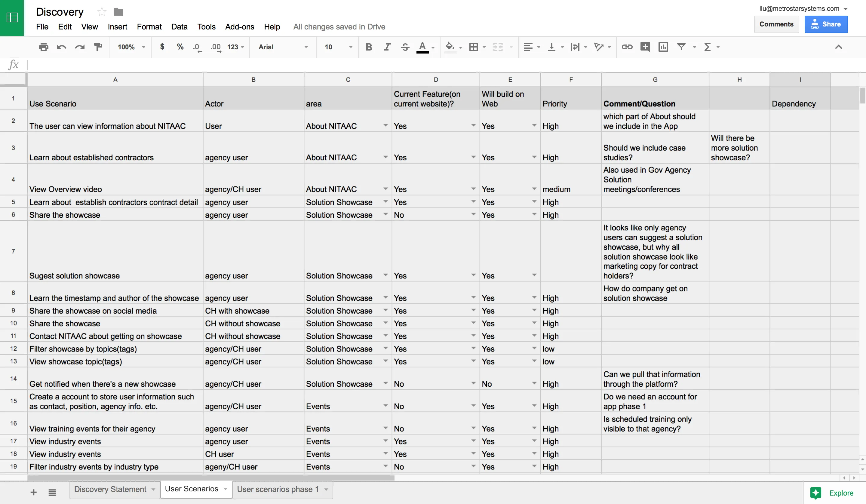Select column G header
Screen dimensions: 866x504
pyautogui.click(x=655, y=80)
